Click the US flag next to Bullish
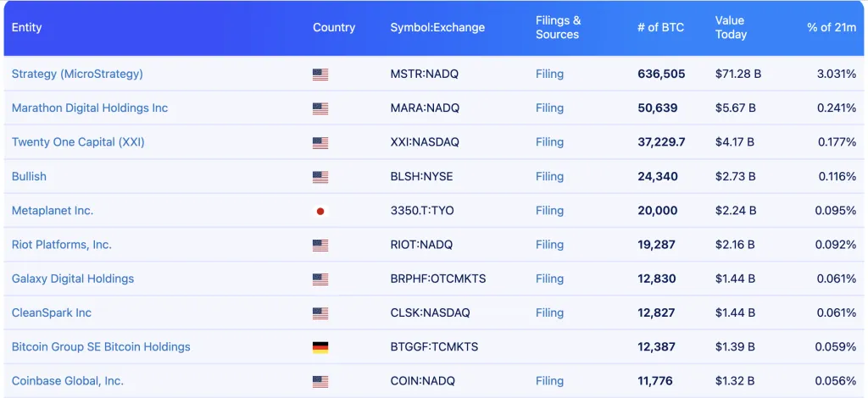 point(320,177)
